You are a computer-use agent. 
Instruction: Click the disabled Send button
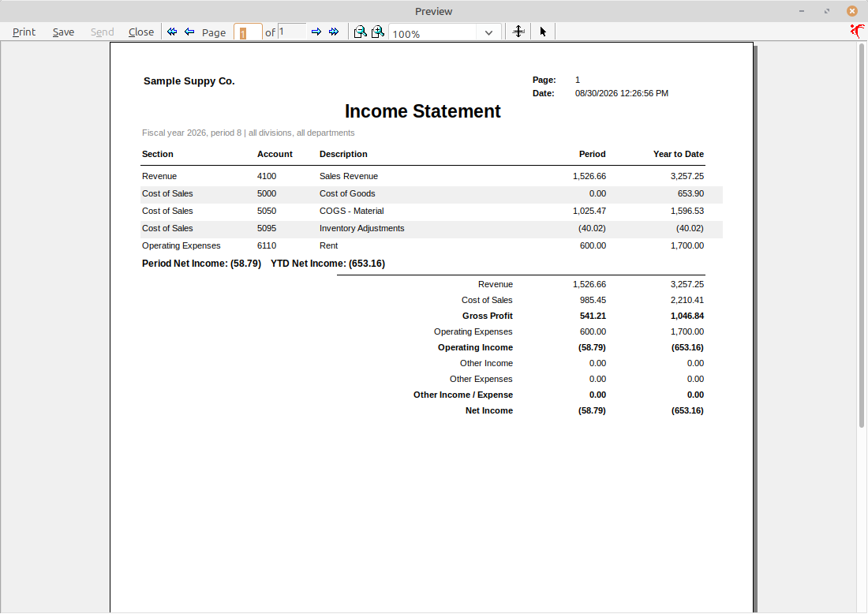(103, 32)
